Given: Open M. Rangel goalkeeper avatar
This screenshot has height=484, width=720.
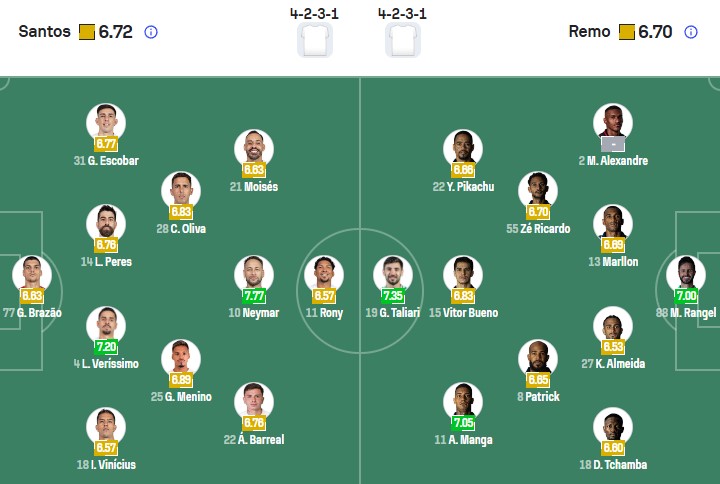Looking at the screenshot, I should 686,274.
